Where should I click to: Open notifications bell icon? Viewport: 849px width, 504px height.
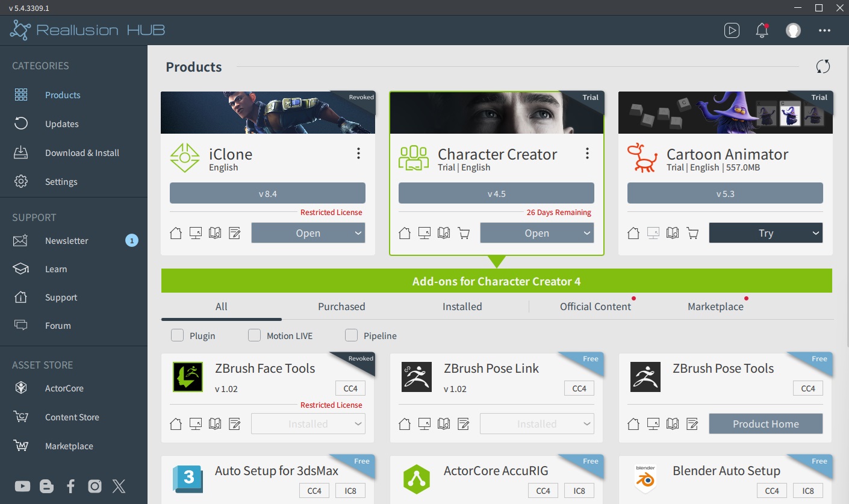762,30
